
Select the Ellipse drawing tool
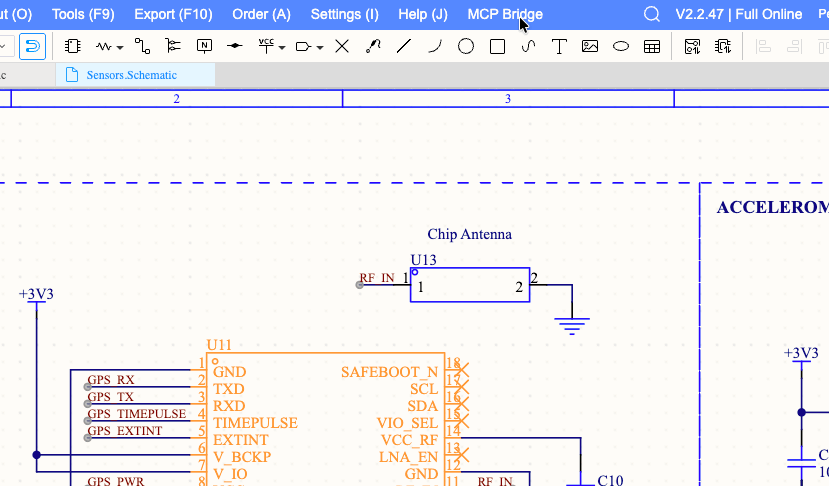click(621, 47)
